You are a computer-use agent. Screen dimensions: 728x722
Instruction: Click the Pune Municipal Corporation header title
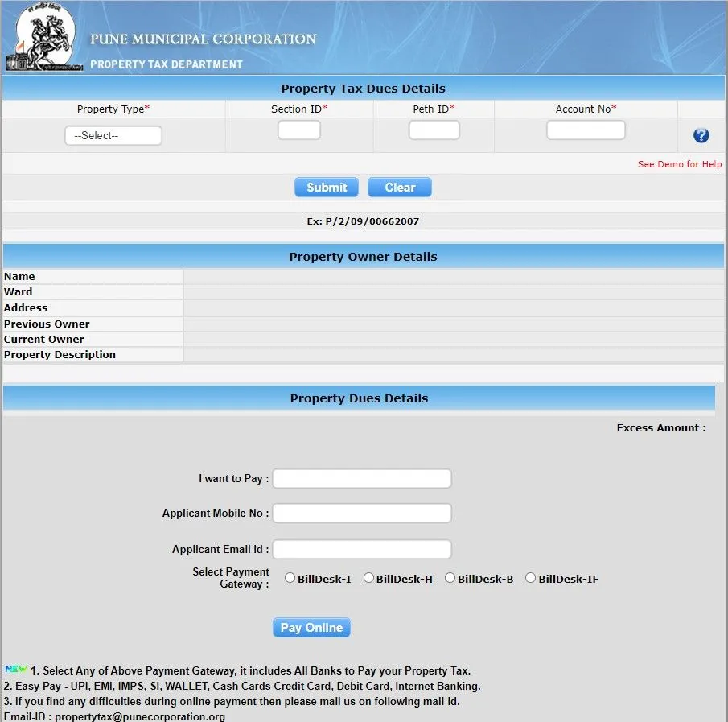(203, 39)
